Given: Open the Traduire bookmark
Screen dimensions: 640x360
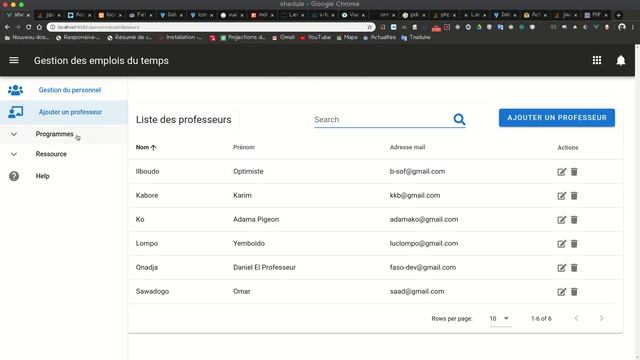Looking at the screenshot, I should tap(416, 37).
